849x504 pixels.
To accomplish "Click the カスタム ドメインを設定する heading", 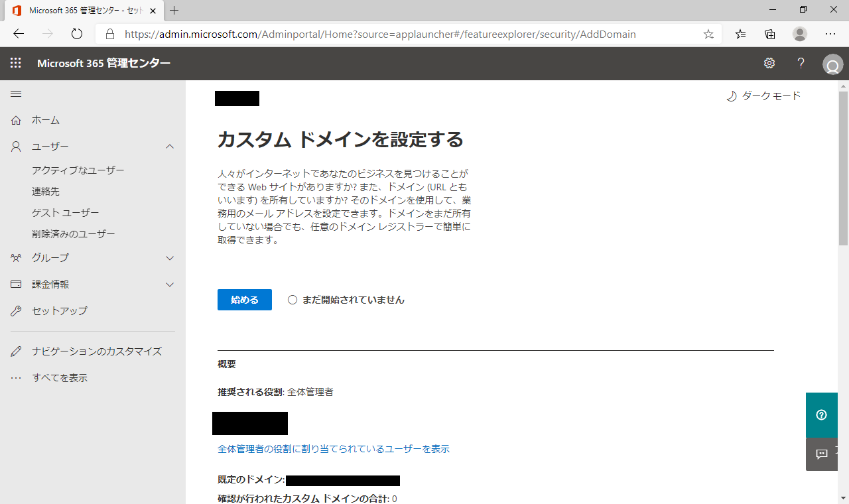I will coord(340,140).
